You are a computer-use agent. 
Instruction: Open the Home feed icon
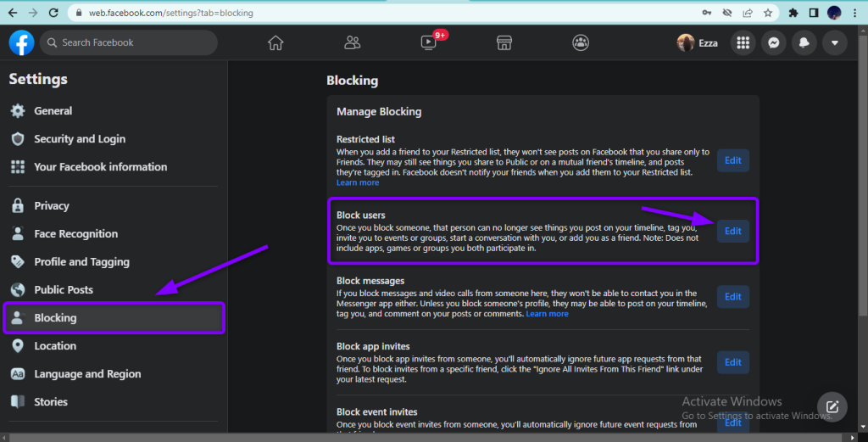(275, 42)
